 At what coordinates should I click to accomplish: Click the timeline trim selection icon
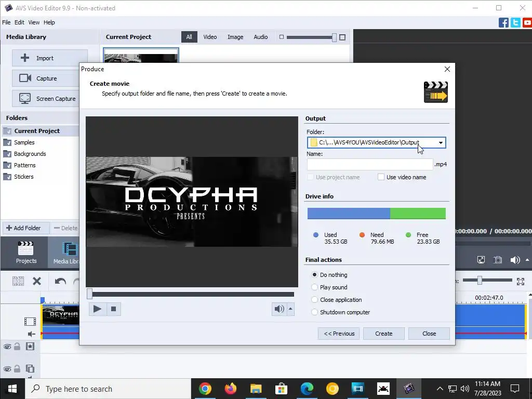pos(18,281)
